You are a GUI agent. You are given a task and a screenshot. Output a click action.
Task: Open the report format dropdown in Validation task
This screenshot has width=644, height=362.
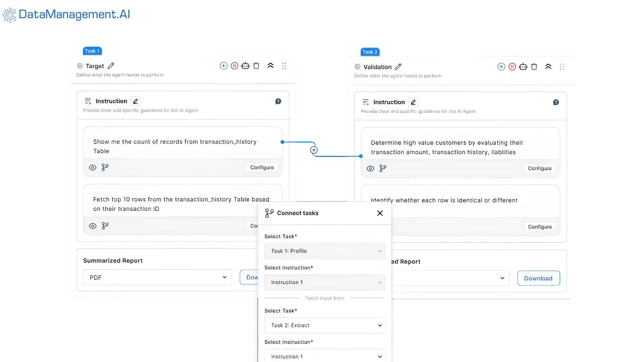coord(450,278)
